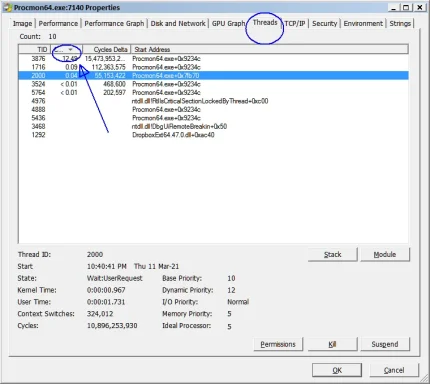The image size is (430, 384).
Task: Select highlighted thread row TID 2000
Action: point(213,76)
